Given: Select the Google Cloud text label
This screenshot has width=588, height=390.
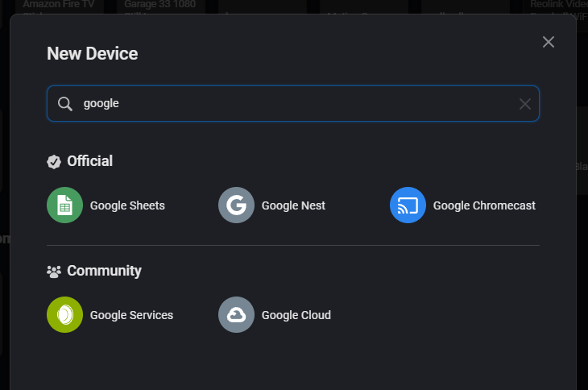Looking at the screenshot, I should pos(296,315).
